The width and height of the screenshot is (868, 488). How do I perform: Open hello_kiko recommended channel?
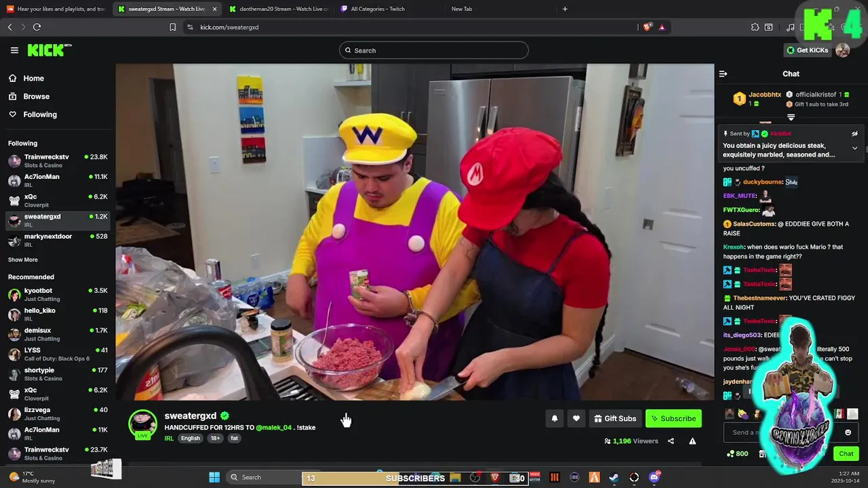point(58,314)
